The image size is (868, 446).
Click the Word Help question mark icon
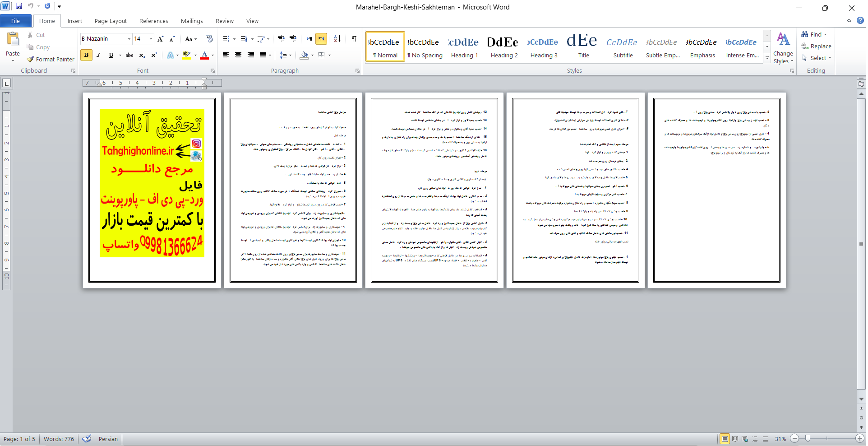tap(860, 20)
